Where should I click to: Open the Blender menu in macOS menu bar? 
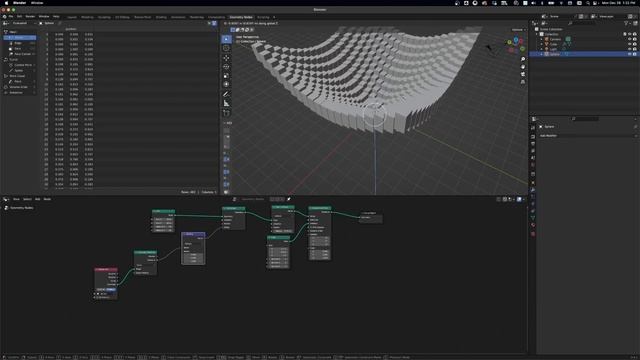coord(19,3)
